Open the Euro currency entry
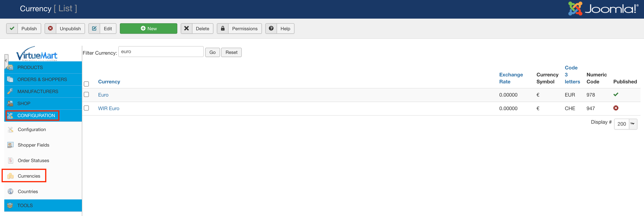This screenshot has height=216, width=644. click(x=103, y=94)
